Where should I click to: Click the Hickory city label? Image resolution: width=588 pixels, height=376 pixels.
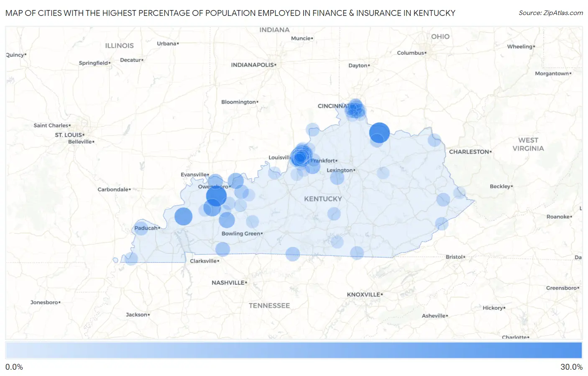(494, 308)
